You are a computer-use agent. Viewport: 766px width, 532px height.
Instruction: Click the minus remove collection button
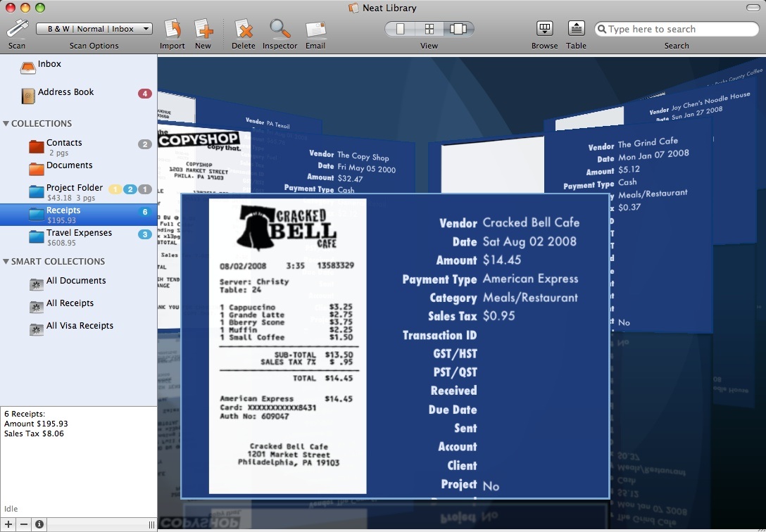point(24,525)
